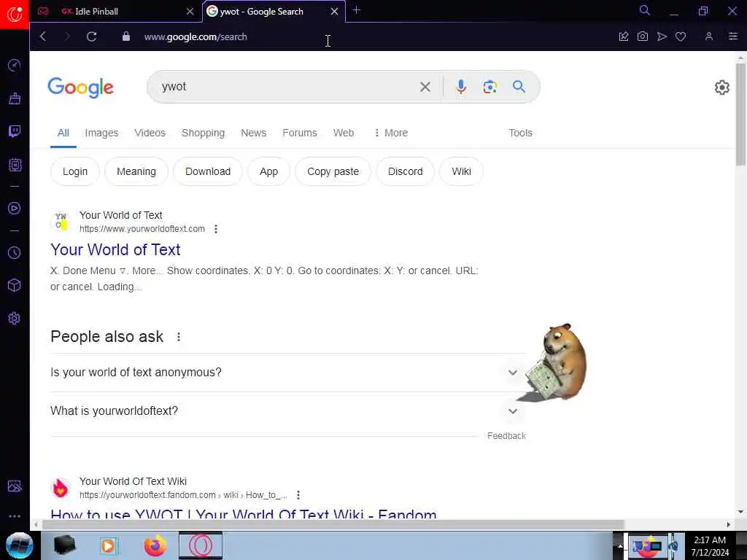Click the send arrow icon in the address bar
The image size is (747, 560).
662,36
